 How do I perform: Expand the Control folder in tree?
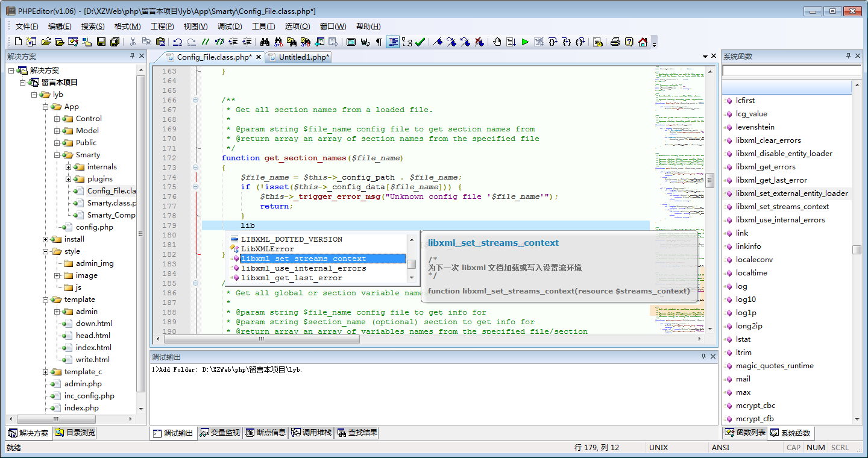coord(57,119)
